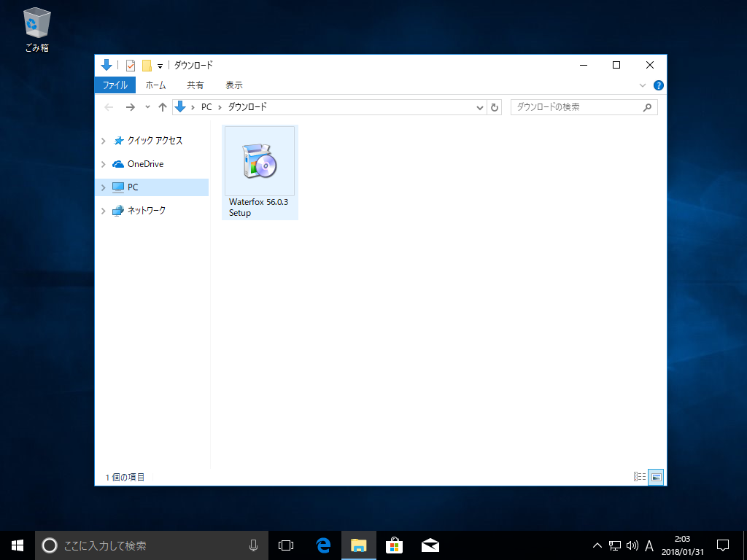
Task: Refresh the ダウンロード folder
Action: click(x=495, y=108)
